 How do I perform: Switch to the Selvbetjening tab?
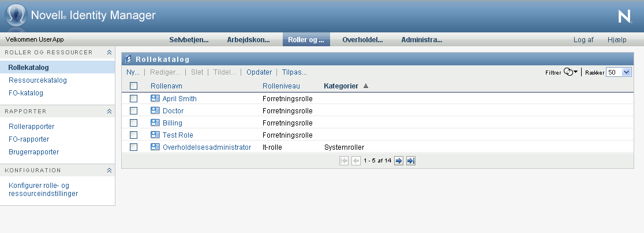click(189, 40)
